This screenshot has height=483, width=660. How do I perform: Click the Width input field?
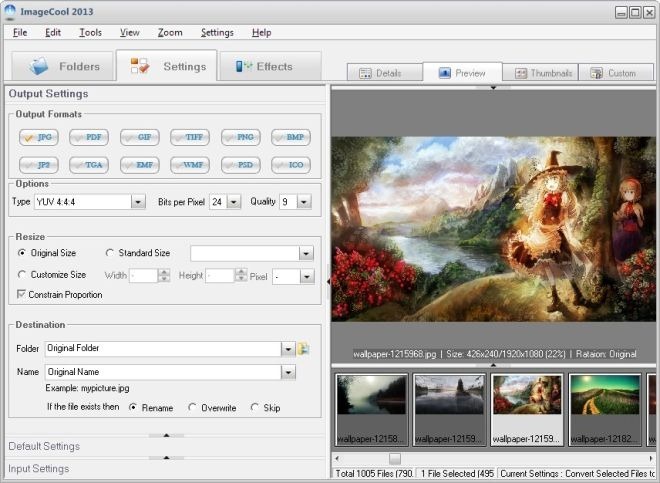coord(144,276)
